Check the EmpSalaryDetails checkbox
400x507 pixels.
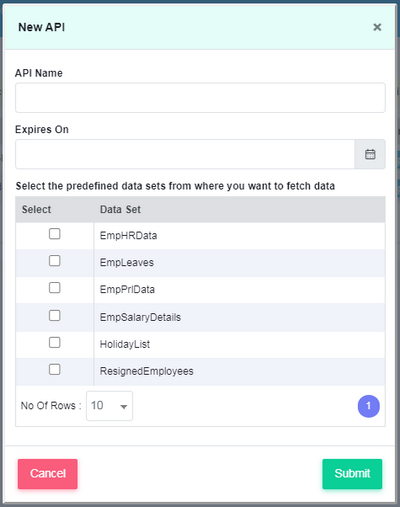coord(55,315)
